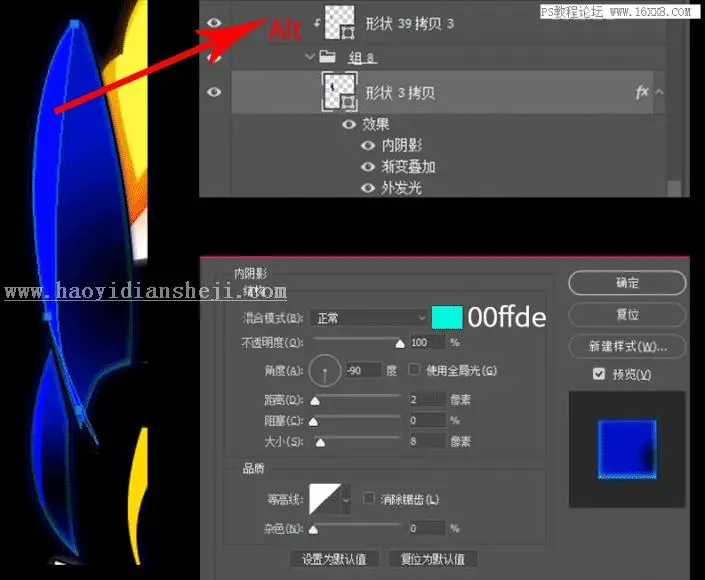The width and height of the screenshot is (705, 580).
Task: Click the 角度 field showing -90
Action: pyautogui.click(x=363, y=370)
